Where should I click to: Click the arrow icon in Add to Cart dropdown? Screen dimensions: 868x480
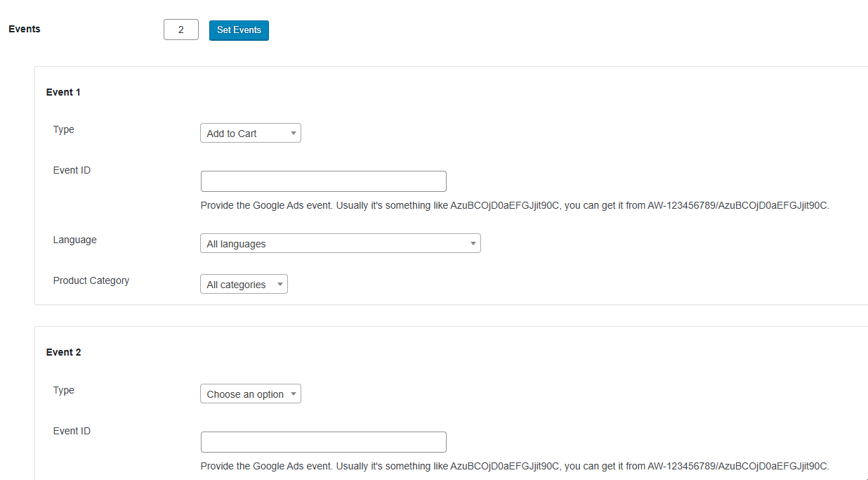[293, 134]
